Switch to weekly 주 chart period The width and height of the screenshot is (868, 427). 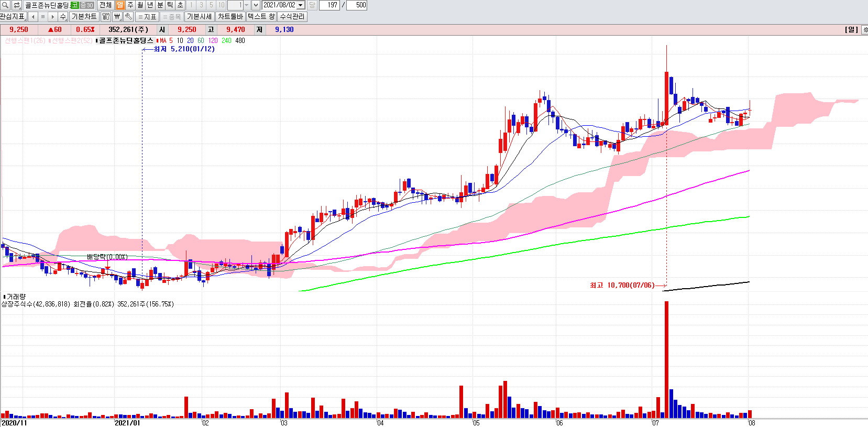pyautogui.click(x=130, y=5)
